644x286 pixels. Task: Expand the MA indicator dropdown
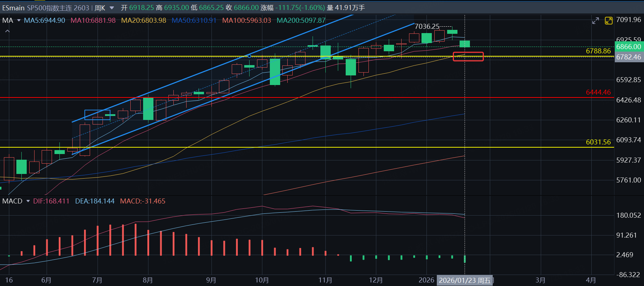point(19,20)
